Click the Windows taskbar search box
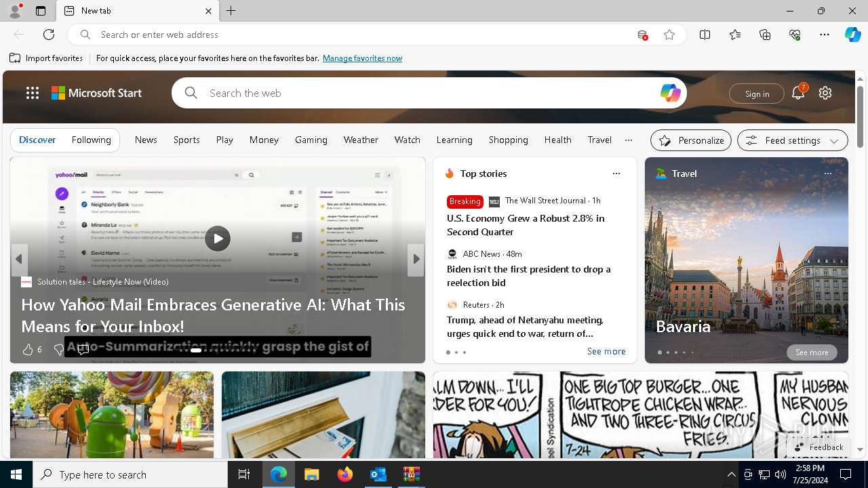Image resolution: width=868 pixels, height=488 pixels. tap(130, 474)
